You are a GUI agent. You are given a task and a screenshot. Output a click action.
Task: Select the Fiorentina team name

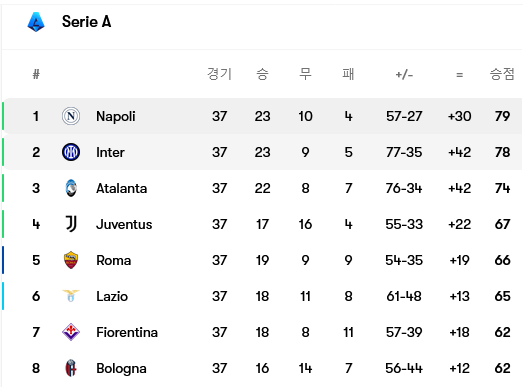(127, 332)
